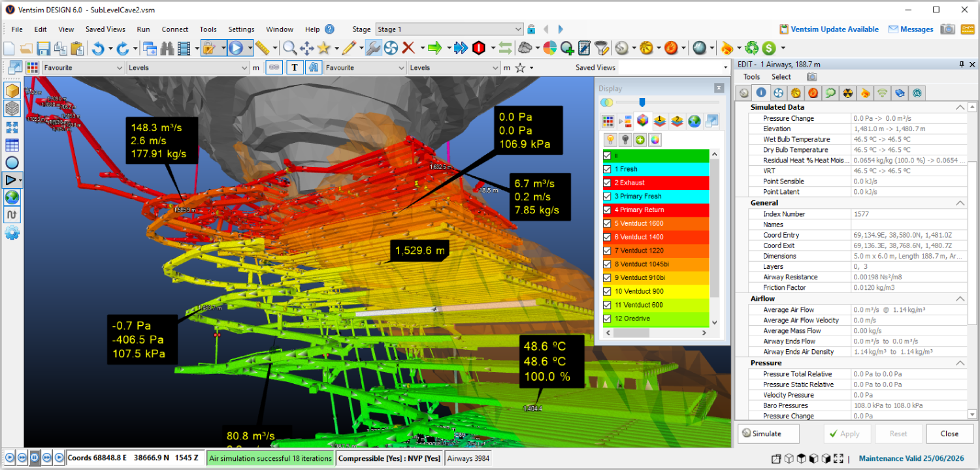Click the camera icon beside Select
The image size is (980, 470).
pos(811,77)
